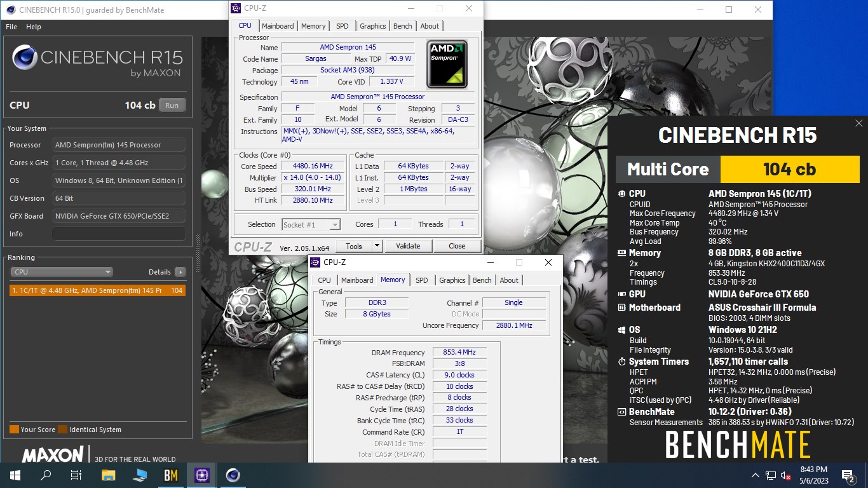This screenshot has height=488, width=868.
Task: Open the Cinebench File menu
Action: 11,27
